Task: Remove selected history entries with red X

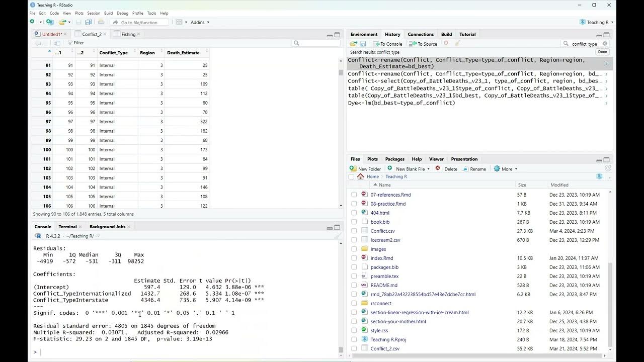Action: 446,43
